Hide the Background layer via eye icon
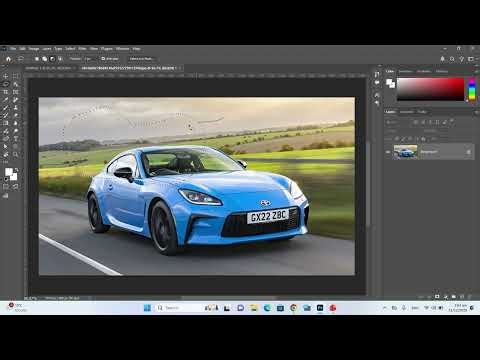This screenshot has height=360, width=480. [388, 152]
